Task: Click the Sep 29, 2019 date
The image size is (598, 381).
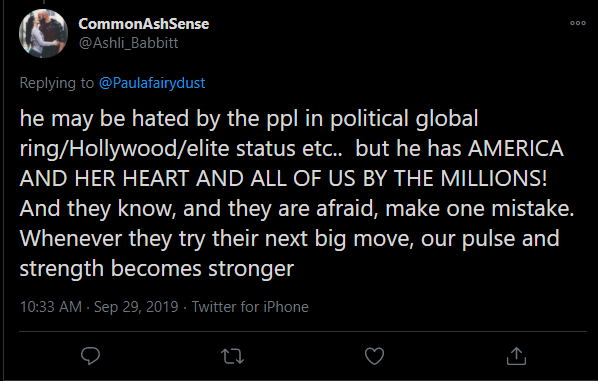Action: point(136,307)
